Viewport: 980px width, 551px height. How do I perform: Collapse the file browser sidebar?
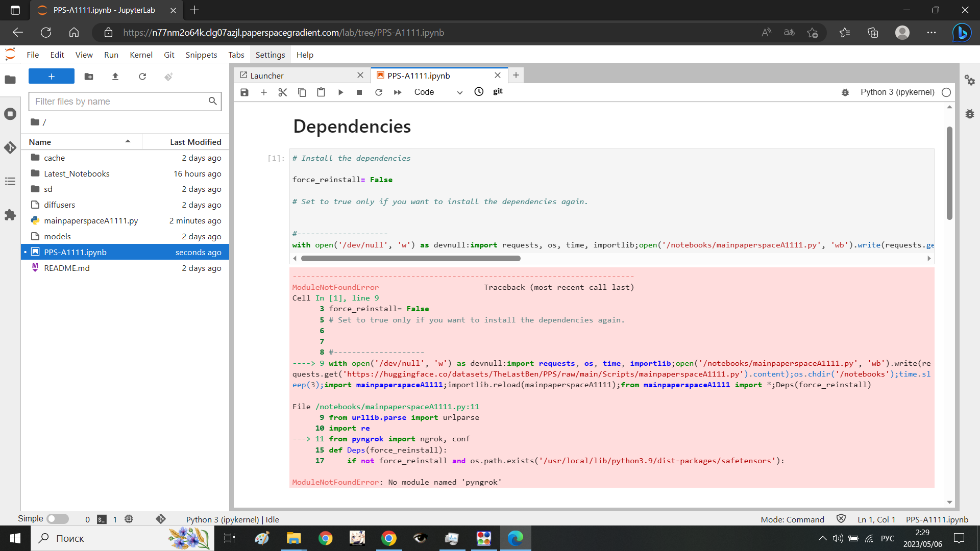pos(10,80)
